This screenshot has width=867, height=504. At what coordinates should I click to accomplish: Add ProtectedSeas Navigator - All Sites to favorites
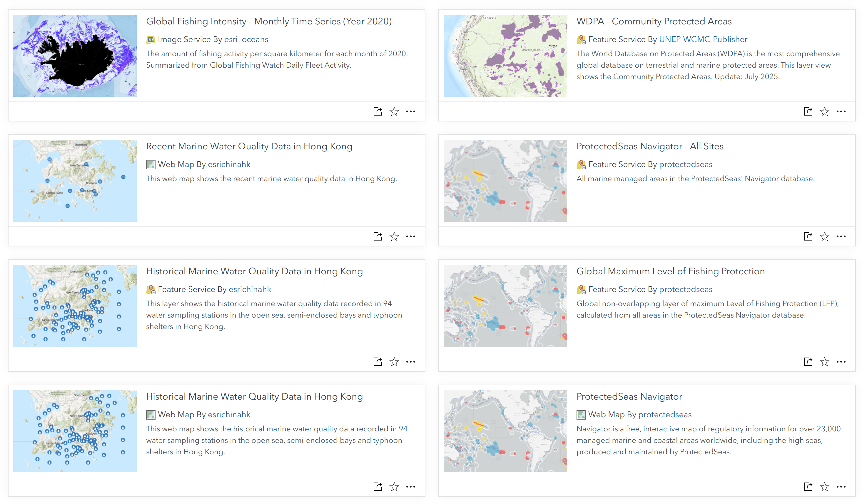[x=824, y=236]
